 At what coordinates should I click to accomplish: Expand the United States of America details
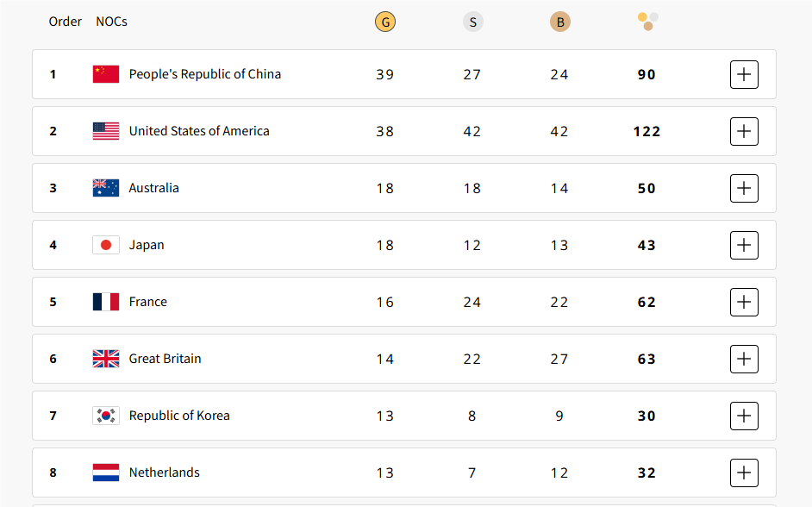pos(744,131)
